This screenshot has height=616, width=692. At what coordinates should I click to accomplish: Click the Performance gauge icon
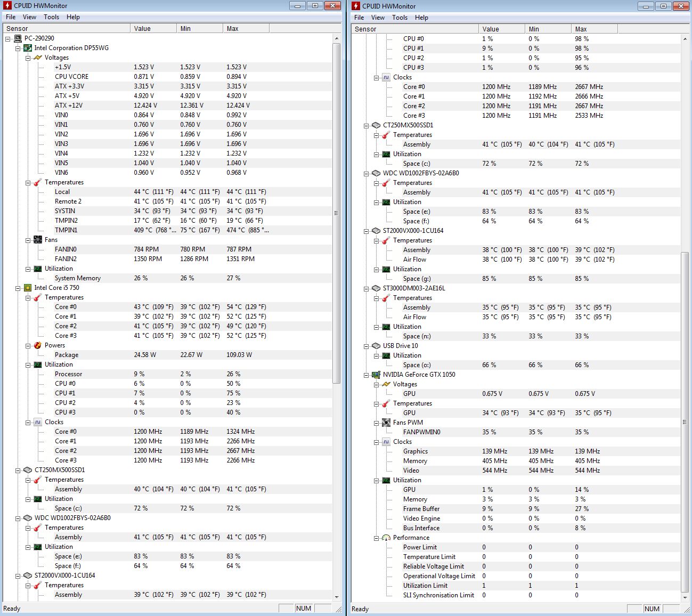pyautogui.click(x=386, y=538)
